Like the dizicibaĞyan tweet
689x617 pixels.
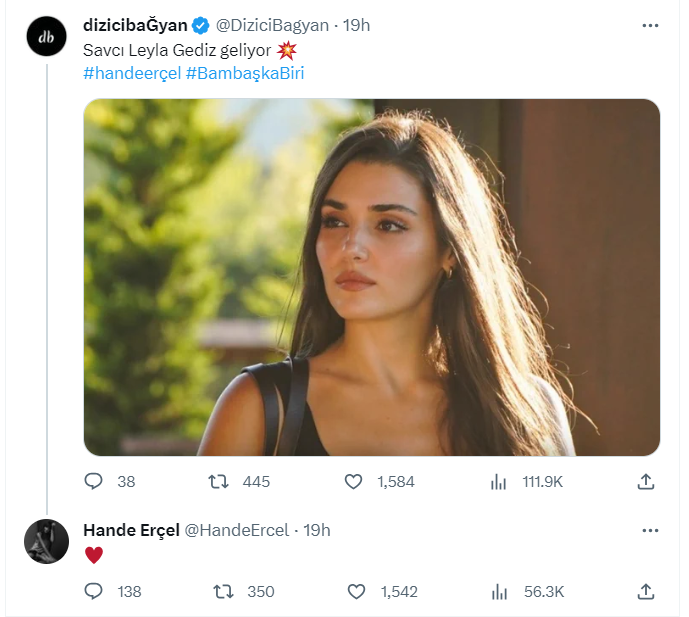353,482
